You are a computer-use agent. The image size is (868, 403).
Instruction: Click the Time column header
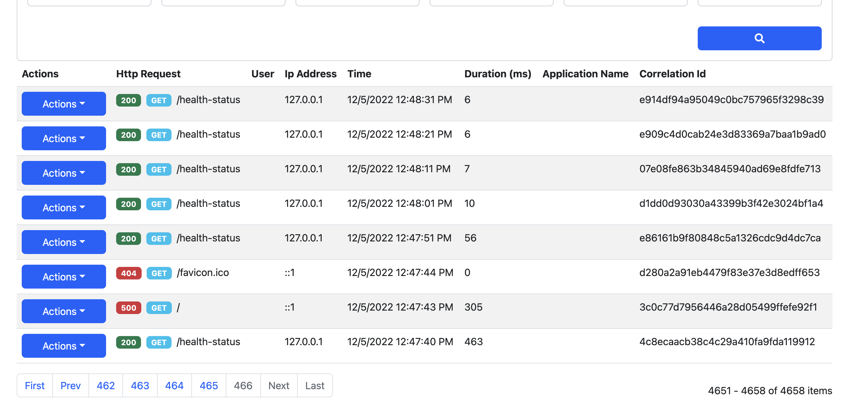click(359, 74)
